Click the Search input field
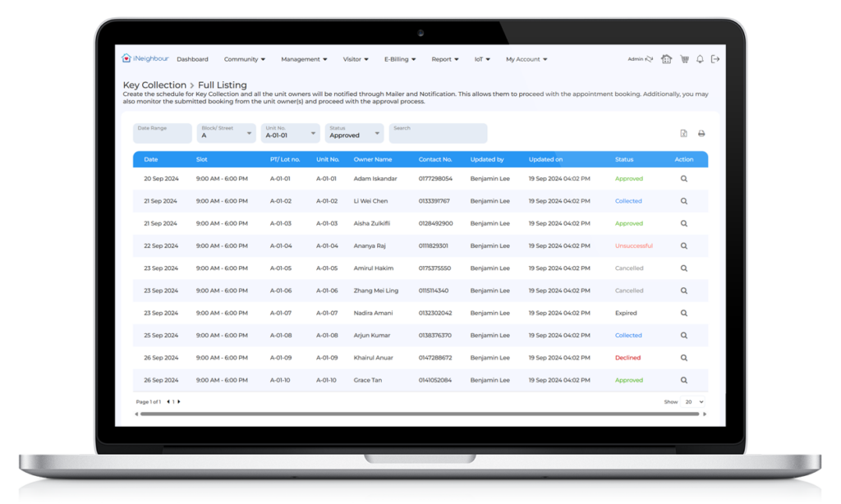Screen dimensions: 841x504 point(438,133)
